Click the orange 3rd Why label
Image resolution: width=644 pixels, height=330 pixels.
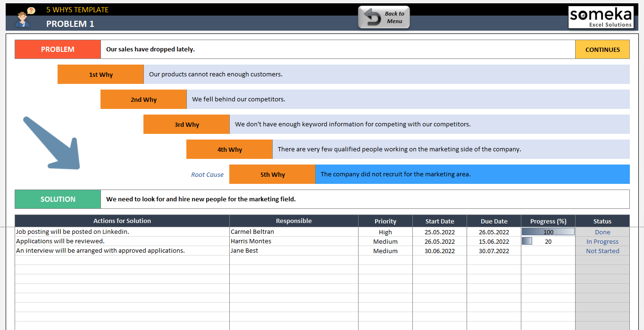(x=186, y=124)
